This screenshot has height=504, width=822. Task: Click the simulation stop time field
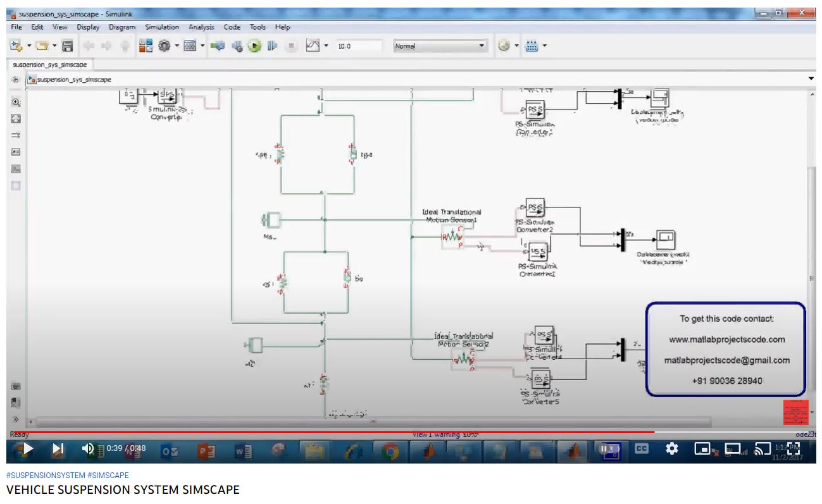(358, 46)
